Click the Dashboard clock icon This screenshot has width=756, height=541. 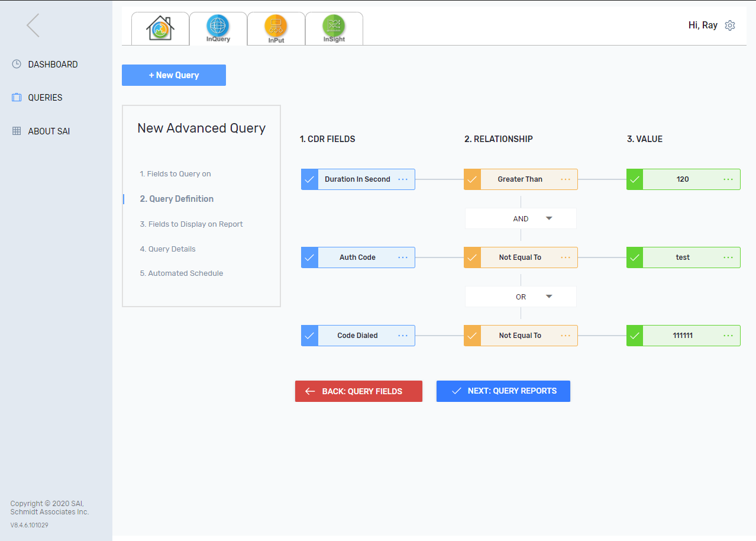tap(17, 64)
